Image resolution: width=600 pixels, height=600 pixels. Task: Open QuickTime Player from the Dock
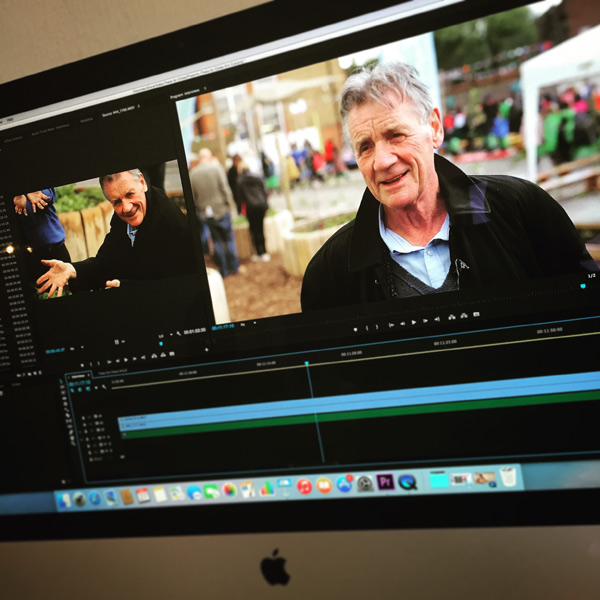[x=407, y=481]
